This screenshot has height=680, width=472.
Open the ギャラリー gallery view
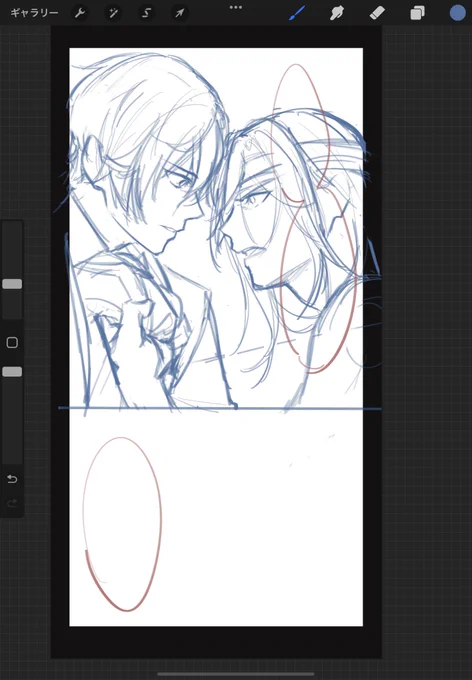click(x=34, y=13)
